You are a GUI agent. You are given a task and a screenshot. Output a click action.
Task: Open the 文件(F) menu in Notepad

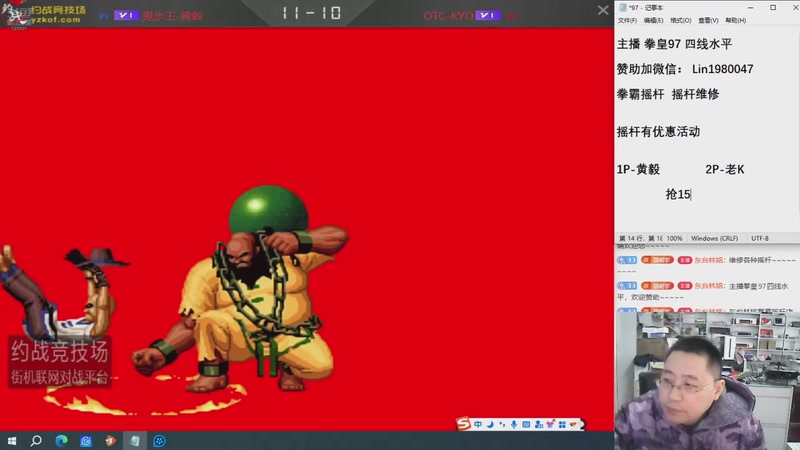627,20
